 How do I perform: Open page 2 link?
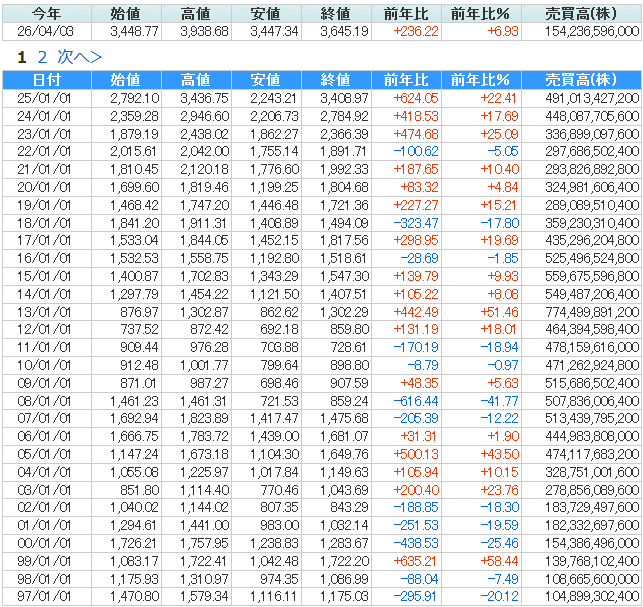click(x=42, y=57)
